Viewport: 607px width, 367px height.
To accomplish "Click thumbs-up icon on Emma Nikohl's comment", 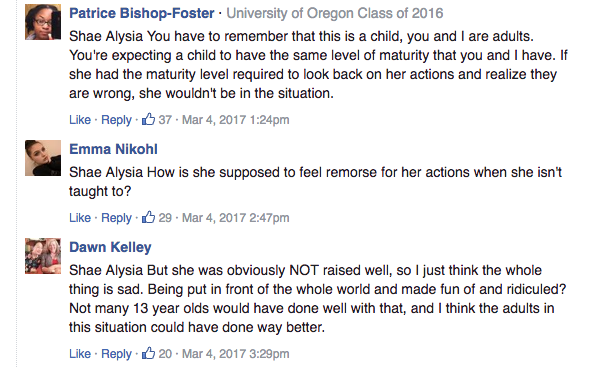I will pyautogui.click(x=148, y=217).
